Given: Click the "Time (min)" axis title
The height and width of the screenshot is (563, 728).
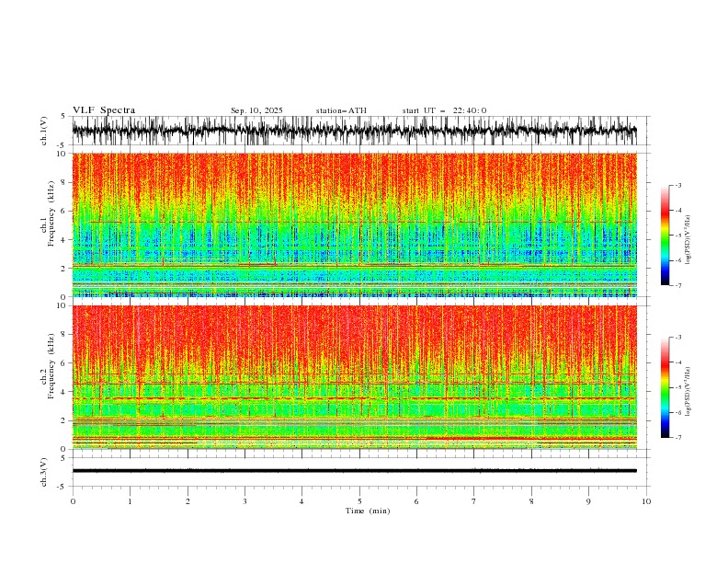Looking at the screenshot, I should [368, 511].
